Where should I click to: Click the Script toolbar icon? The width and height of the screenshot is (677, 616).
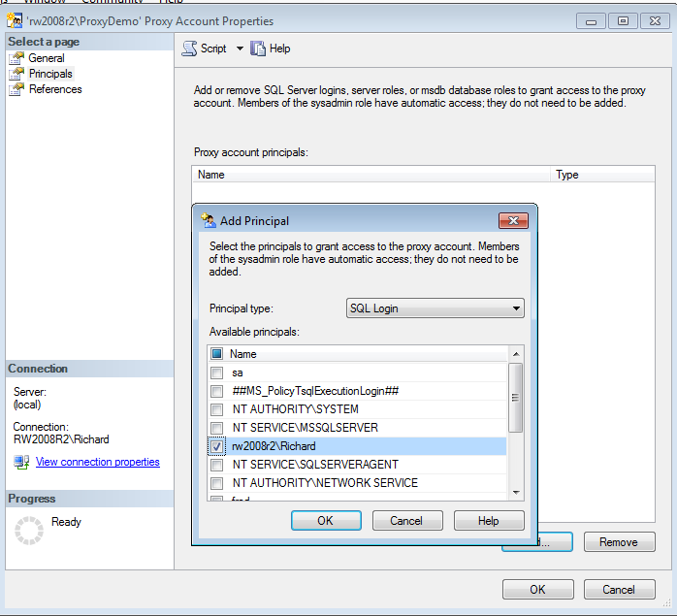189,49
